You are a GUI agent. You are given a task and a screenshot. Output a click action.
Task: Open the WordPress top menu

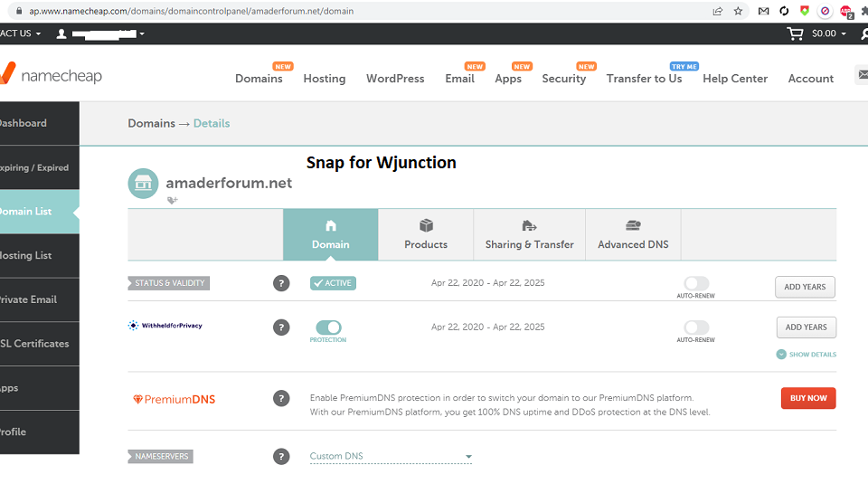tap(395, 79)
